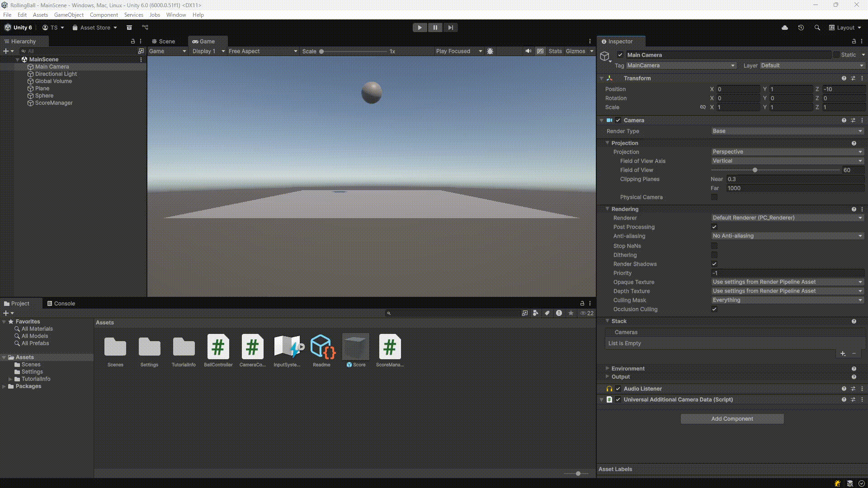Open the Undo History icon

click(x=801, y=28)
